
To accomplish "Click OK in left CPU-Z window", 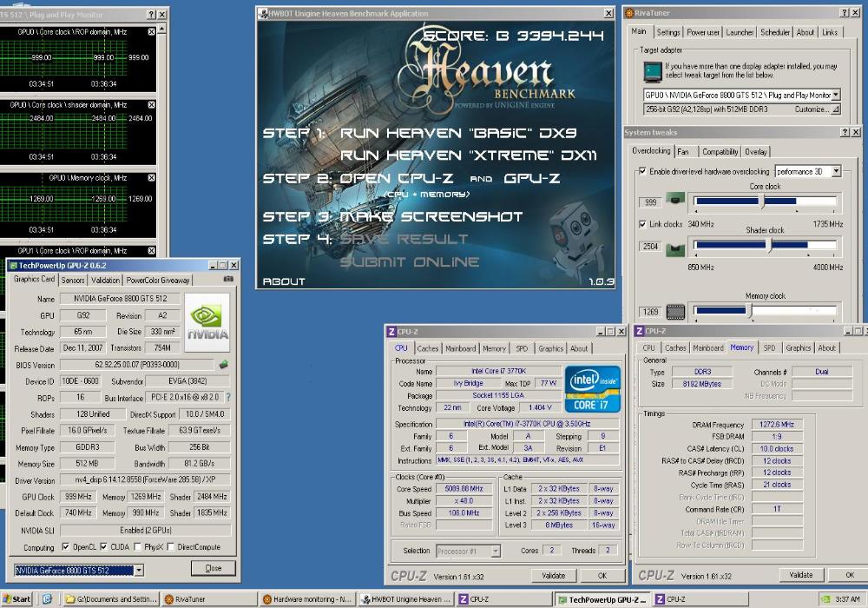I will click(x=602, y=575).
